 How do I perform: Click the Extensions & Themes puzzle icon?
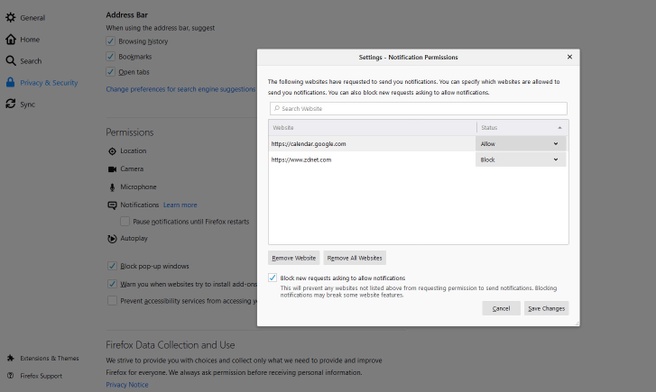pos(10,358)
